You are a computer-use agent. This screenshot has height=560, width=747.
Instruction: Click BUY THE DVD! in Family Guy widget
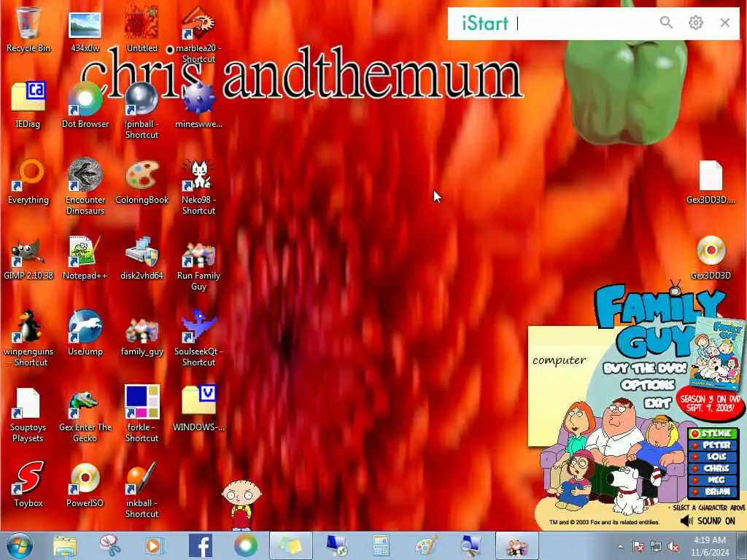[x=645, y=368]
